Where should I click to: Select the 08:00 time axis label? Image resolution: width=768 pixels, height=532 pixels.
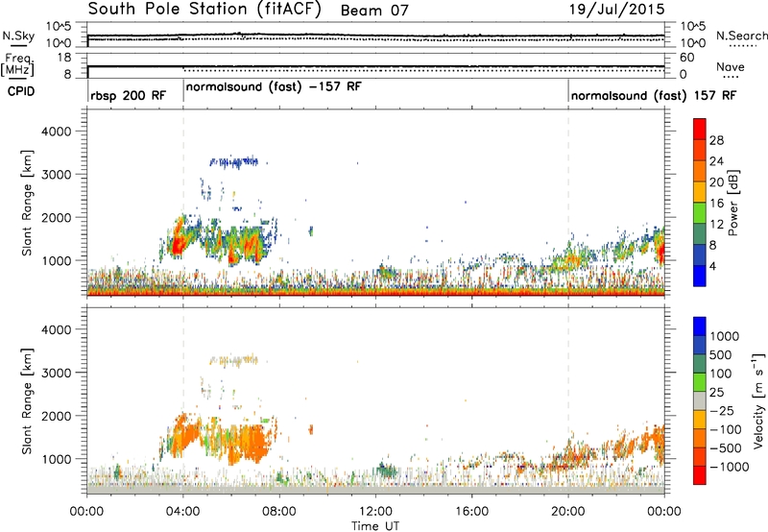[x=279, y=512]
